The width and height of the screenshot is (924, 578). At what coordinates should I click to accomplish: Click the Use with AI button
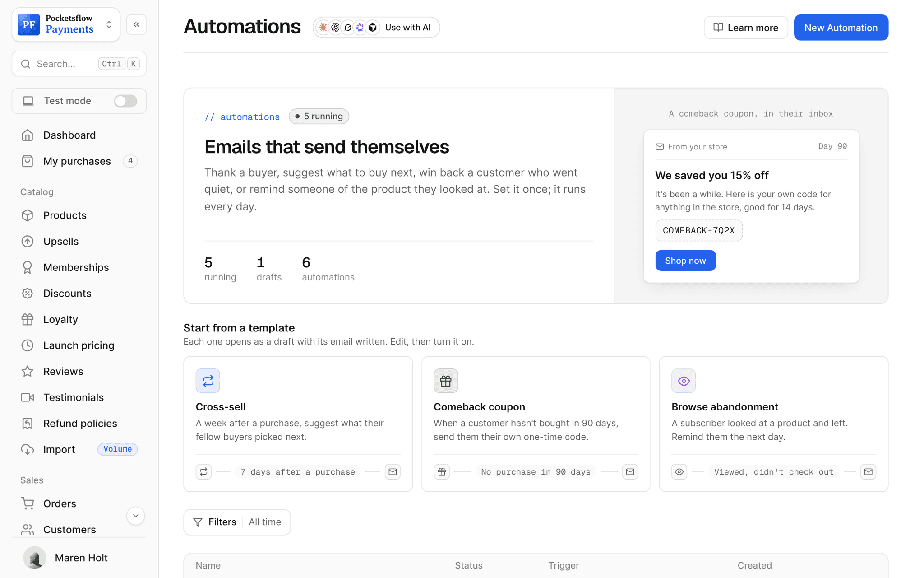coord(376,28)
